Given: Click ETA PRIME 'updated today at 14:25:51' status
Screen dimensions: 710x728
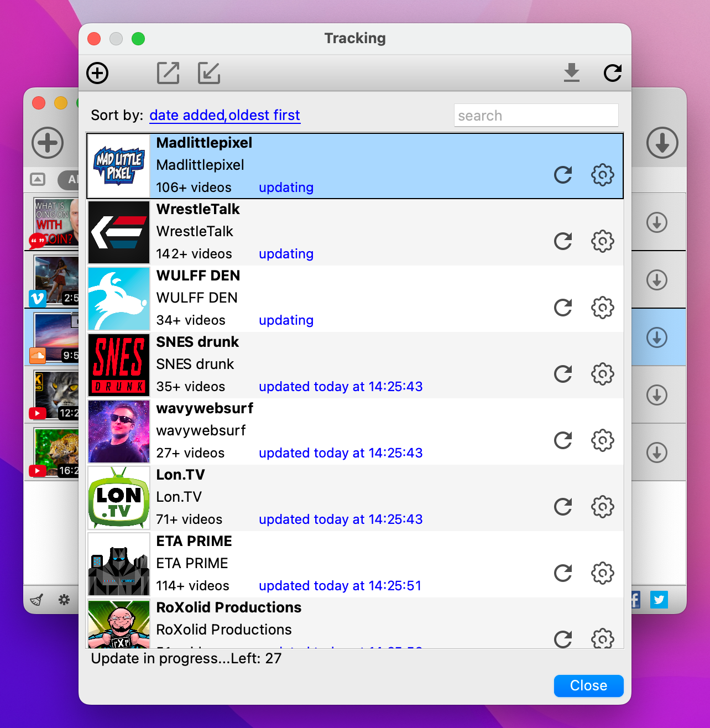Looking at the screenshot, I should (340, 586).
